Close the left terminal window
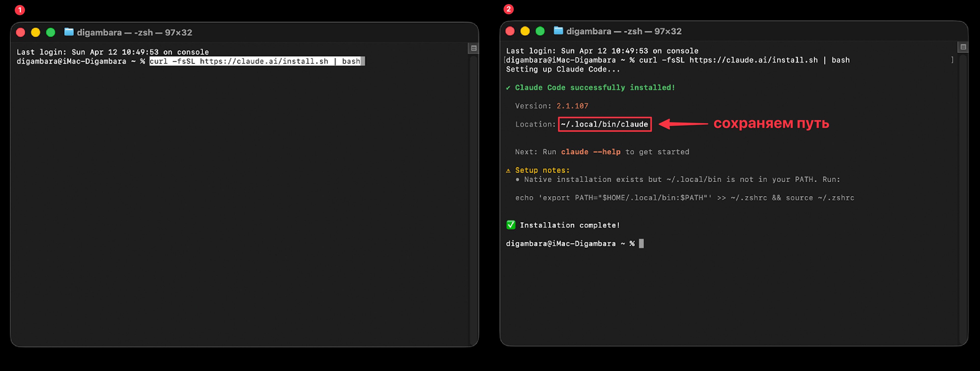Screen dimensions: 980x371 (x=21, y=32)
